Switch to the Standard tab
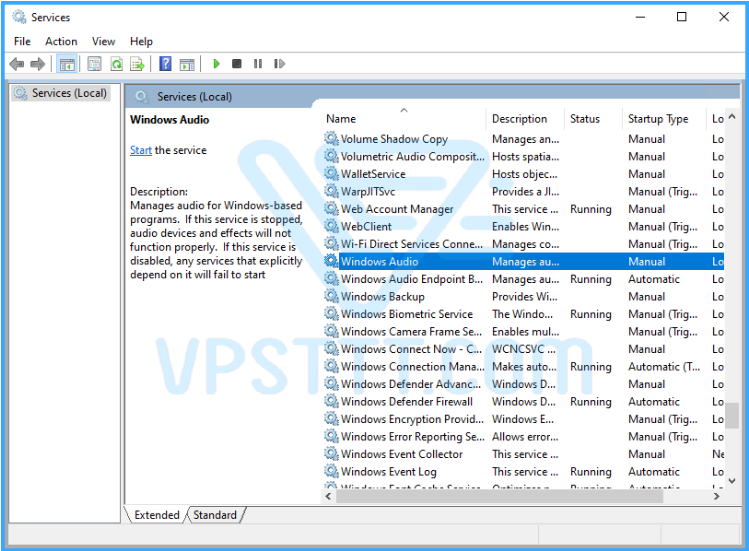Image resolution: width=749 pixels, height=551 pixels. (x=215, y=515)
